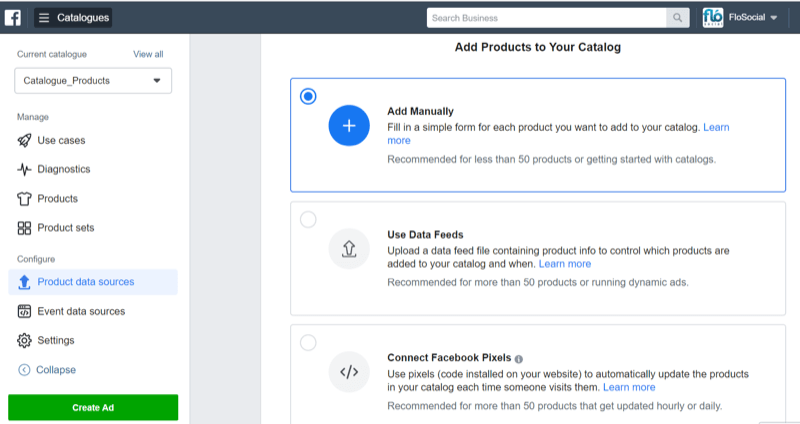
Task: Click the code icon for Facebook Pixels
Action: (x=349, y=372)
